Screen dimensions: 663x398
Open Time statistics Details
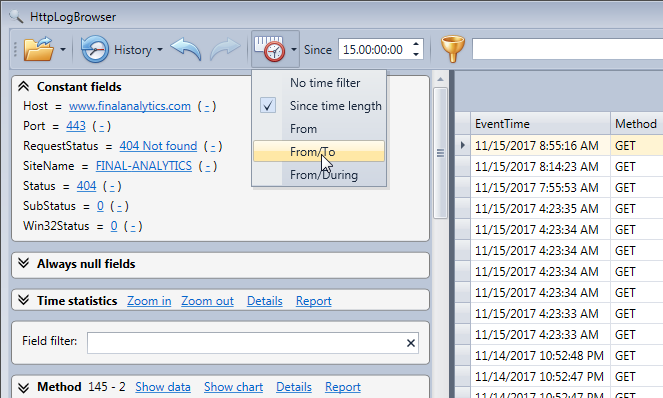click(265, 301)
